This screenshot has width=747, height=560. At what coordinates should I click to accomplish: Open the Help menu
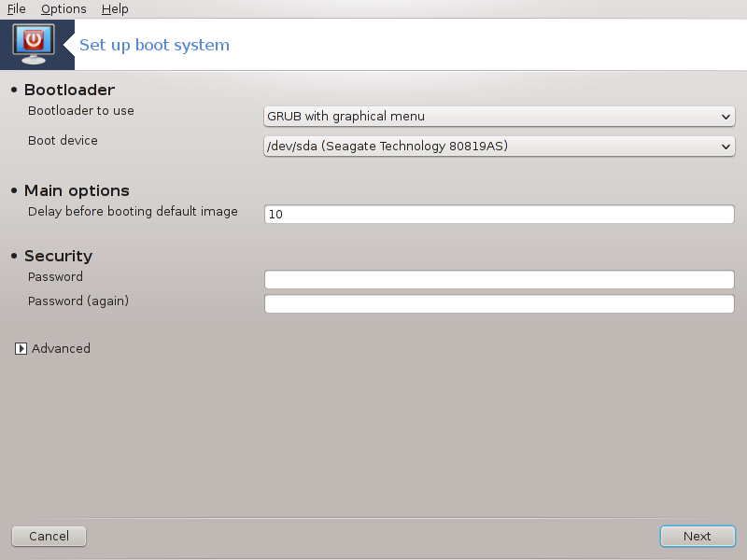tap(115, 9)
